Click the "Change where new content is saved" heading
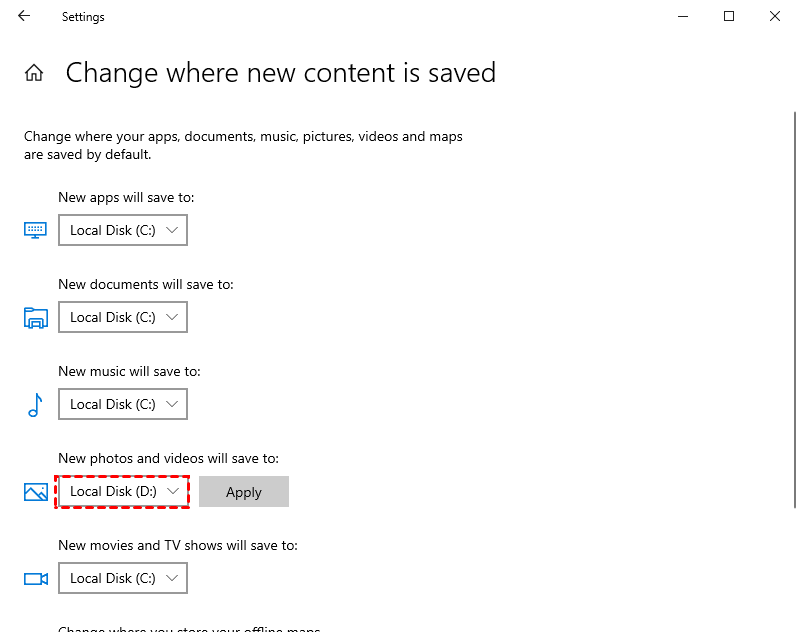Screen dimensions: 798x632 280,73
